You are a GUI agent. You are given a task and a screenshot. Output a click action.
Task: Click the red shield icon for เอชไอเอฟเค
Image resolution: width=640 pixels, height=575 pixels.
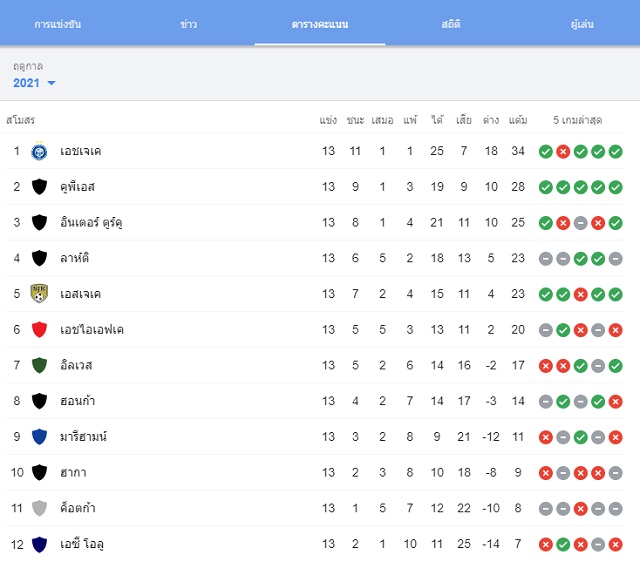tap(39, 329)
